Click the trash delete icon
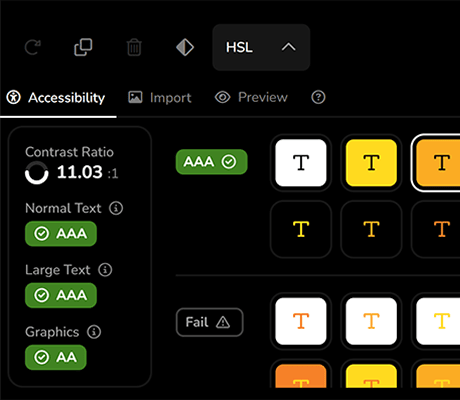The height and width of the screenshot is (400, 460). click(134, 47)
